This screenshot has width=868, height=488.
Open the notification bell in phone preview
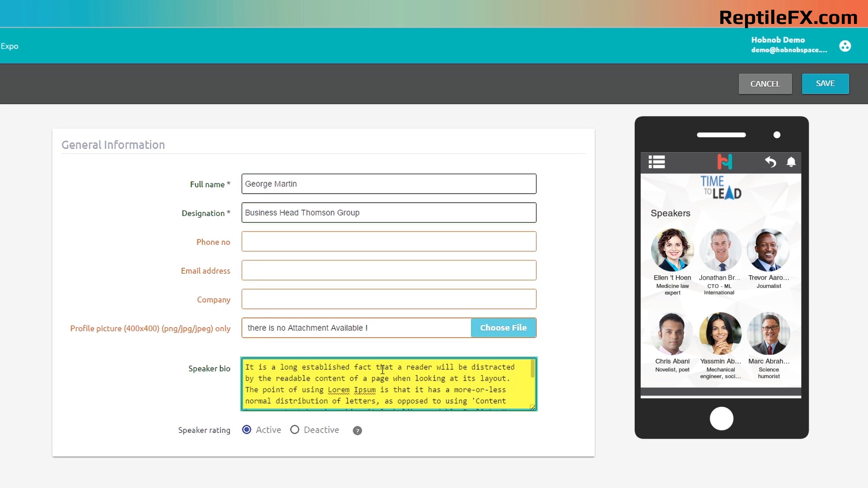pos(791,162)
